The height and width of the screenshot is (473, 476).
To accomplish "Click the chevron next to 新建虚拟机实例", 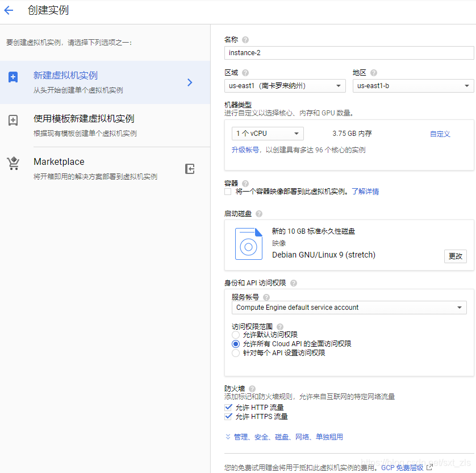I will (x=190, y=82).
